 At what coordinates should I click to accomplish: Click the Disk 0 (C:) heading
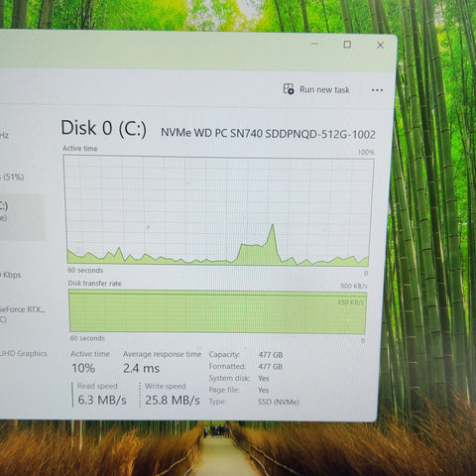[x=104, y=128]
